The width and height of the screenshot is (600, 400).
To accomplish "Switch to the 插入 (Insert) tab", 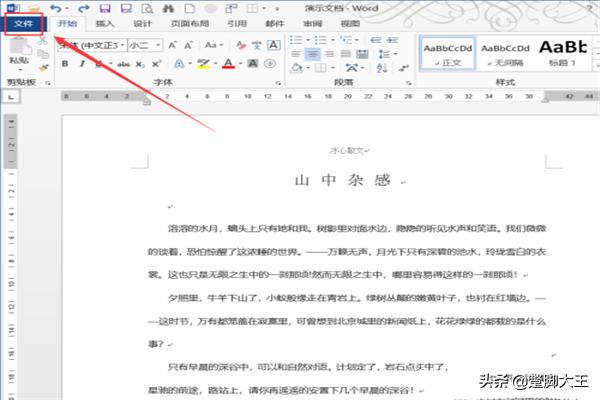I will [x=105, y=22].
